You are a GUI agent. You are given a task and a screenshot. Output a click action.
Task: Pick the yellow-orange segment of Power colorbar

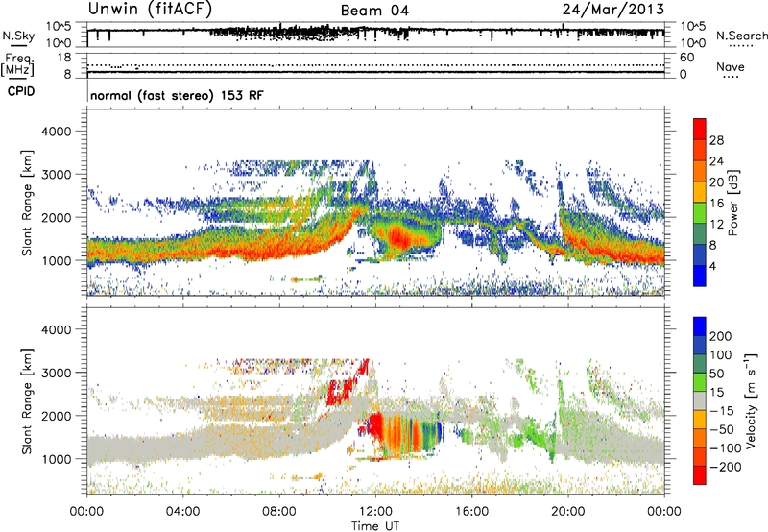coord(700,192)
